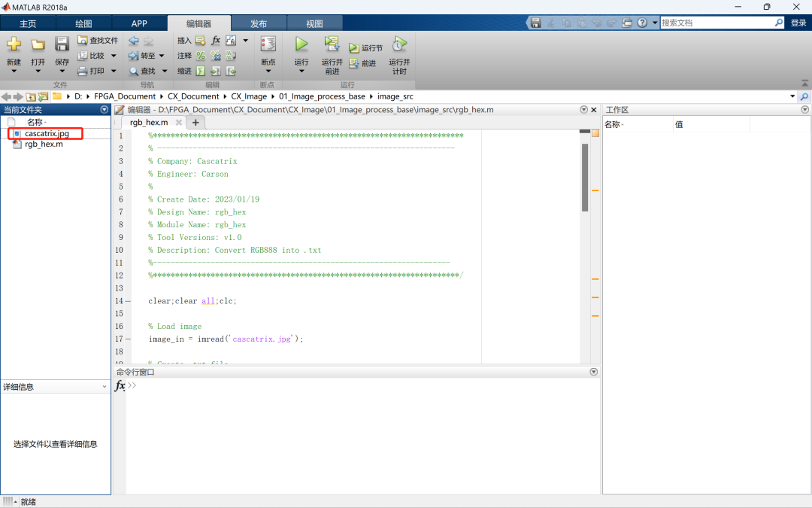Open the Print (打印) dropdown arrow

click(114, 71)
